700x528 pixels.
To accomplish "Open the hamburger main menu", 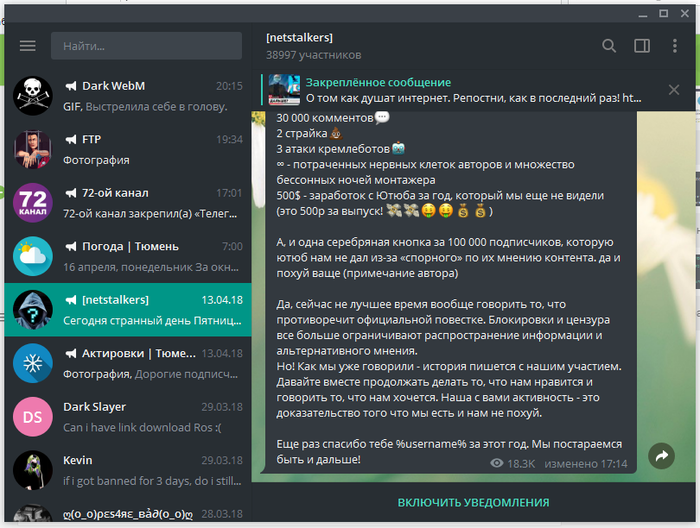I will click(27, 46).
